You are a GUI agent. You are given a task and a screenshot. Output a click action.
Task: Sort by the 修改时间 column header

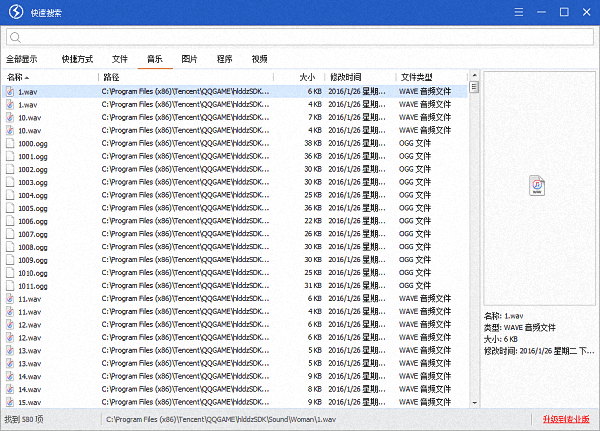[346, 77]
